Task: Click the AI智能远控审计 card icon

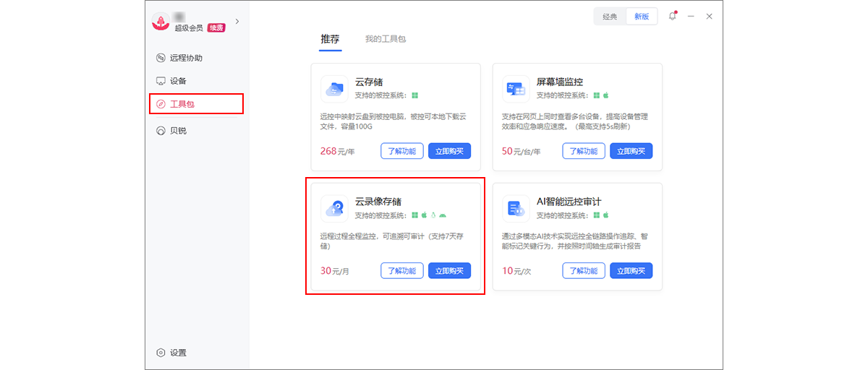Action: [516, 209]
